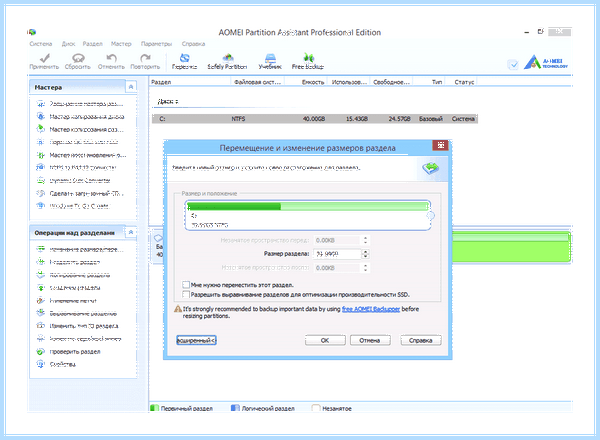Click the checkmark box icon beside AOMEI logo
The height and width of the screenshot is (440, 600).
[x=513, y=65]
